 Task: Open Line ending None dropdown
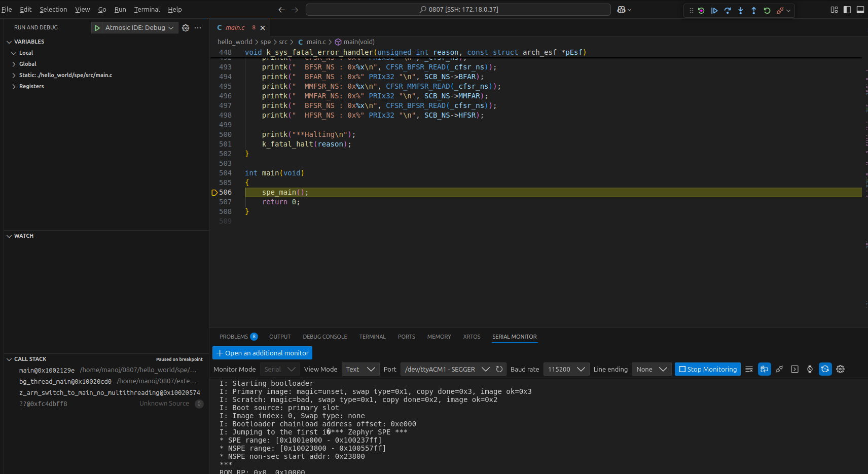pyautogui.click(x=652, y=369)
